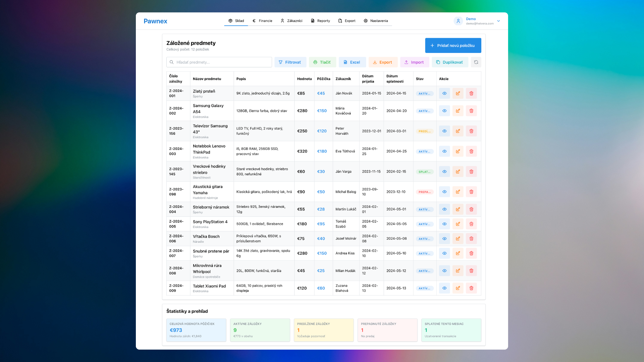Delete the Zlatý prsteň row
The height and width of the screenshot is (362, 644).
click(471, 94)
